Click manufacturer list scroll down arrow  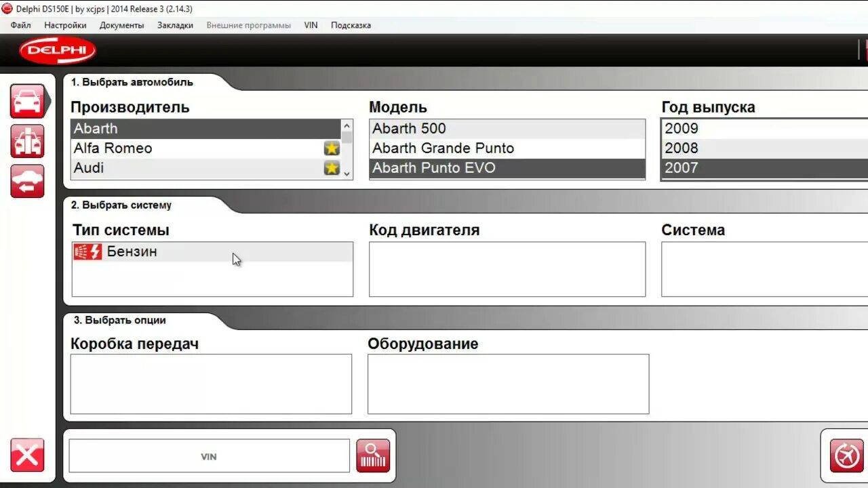(347, 174)
